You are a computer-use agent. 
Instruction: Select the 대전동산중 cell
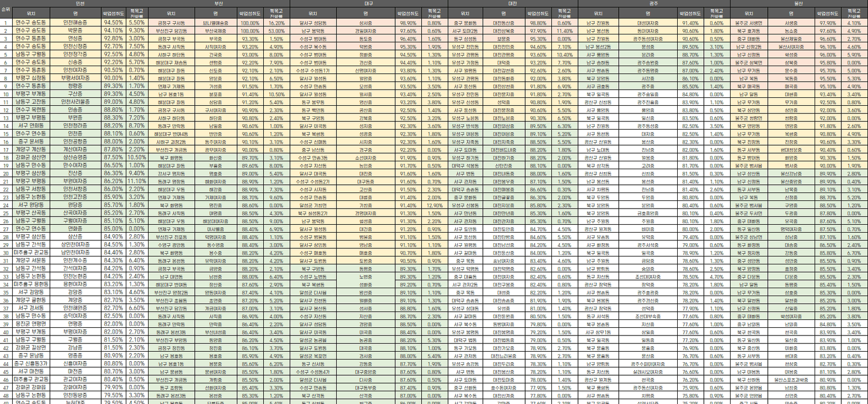coord(504,23)
